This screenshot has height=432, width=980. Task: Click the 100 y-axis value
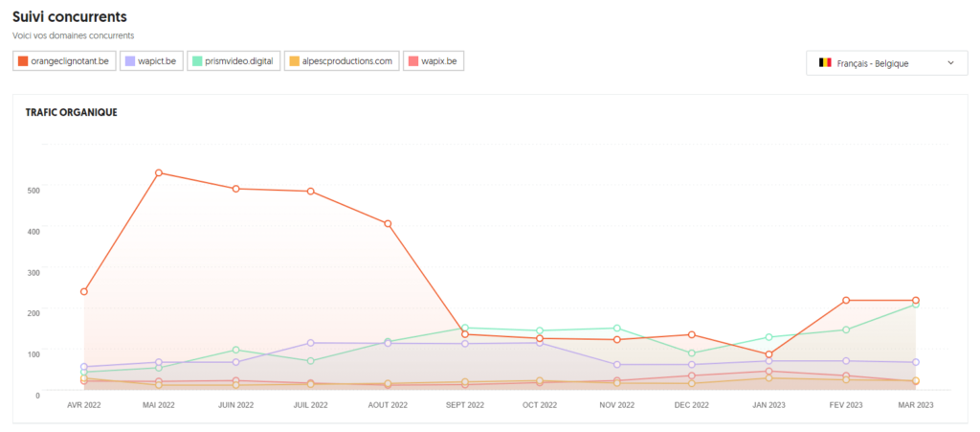[33, 353]
